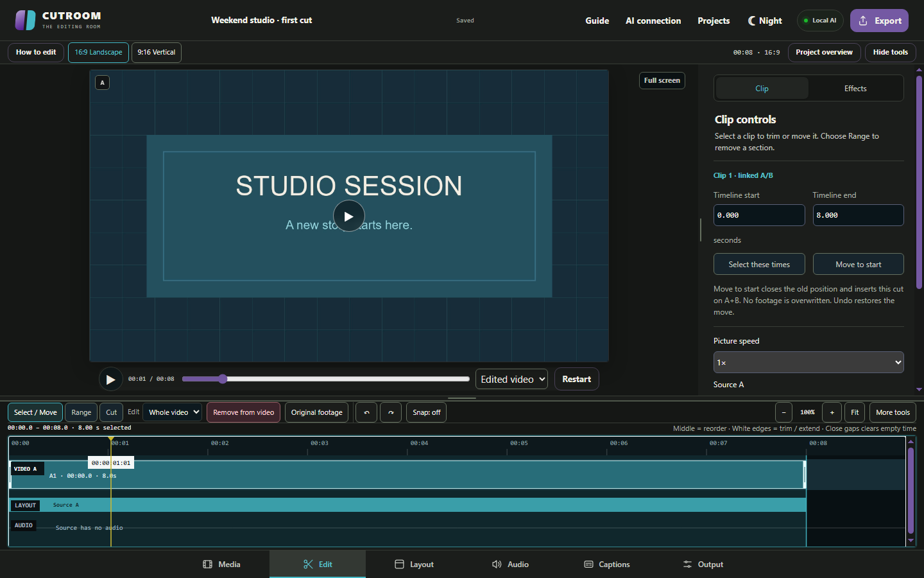Click the Local AI status indicator

point(820,21)
